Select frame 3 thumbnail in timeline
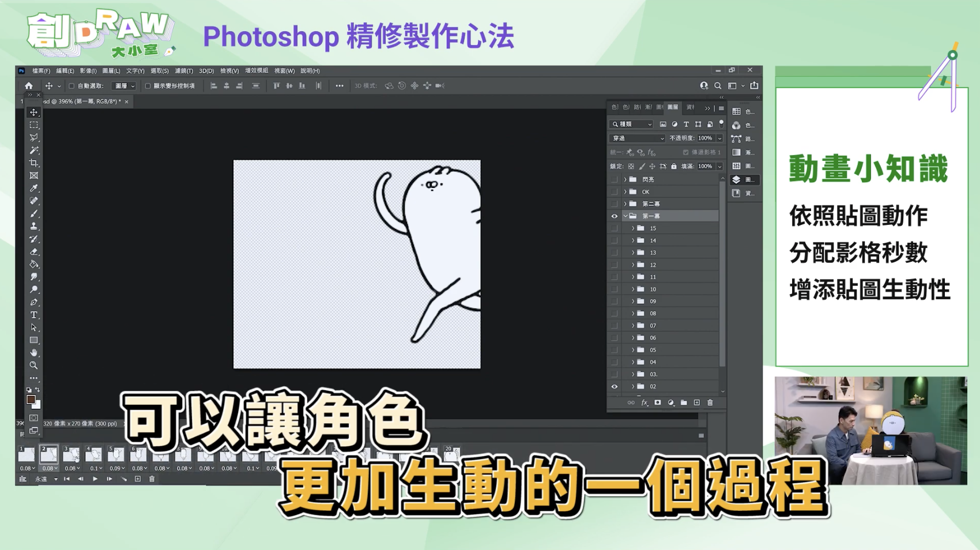Image resolution: width=980 pixels, height=550 pixels. (x=71, y=454)
